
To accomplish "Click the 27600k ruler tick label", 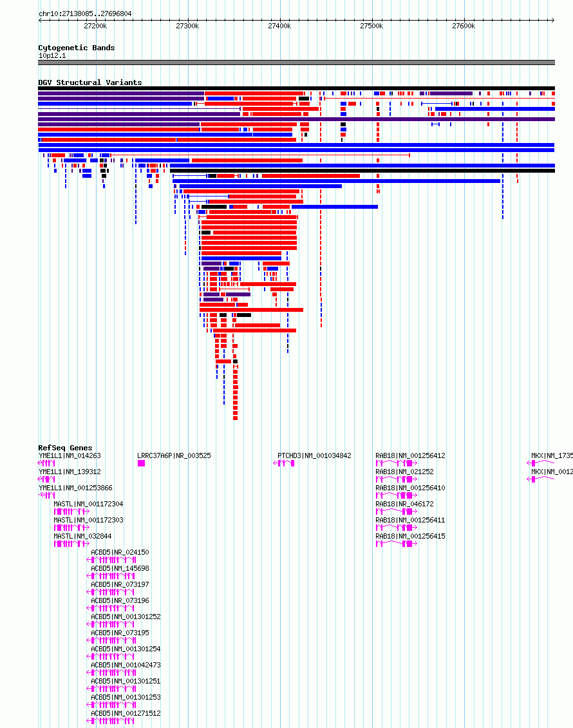I will click(464, 26).
